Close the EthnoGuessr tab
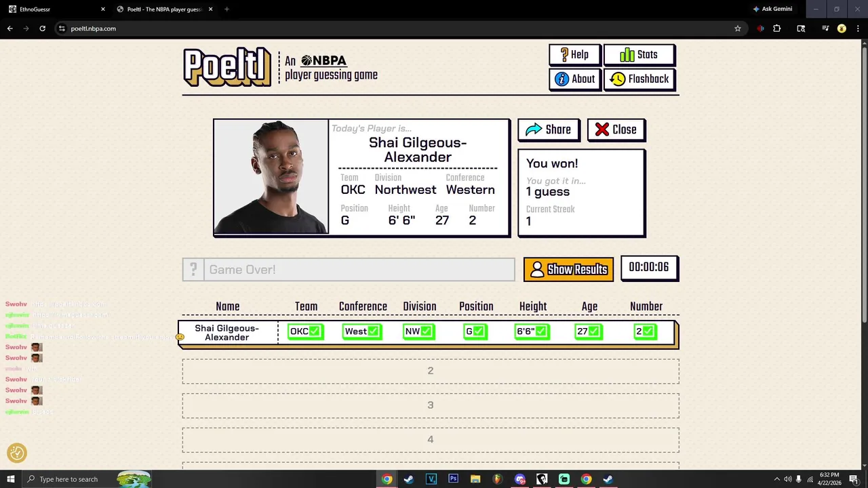This screenshot has width=868, height=488. pos(103,9)
